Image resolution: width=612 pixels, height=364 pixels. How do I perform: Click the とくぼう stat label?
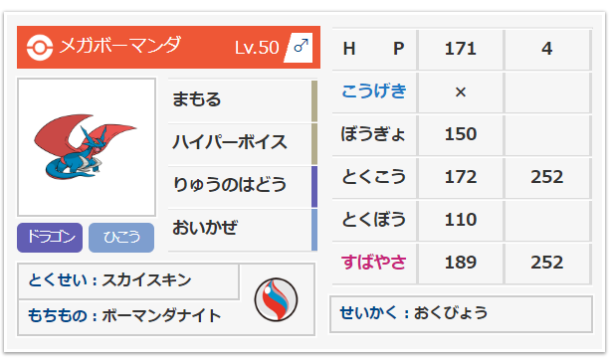(373, 219)
